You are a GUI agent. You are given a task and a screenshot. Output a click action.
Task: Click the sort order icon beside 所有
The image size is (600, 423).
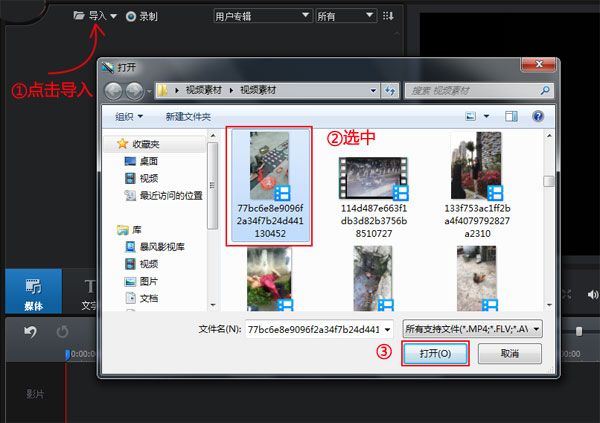pyautogui.click(x=388, y=16)
